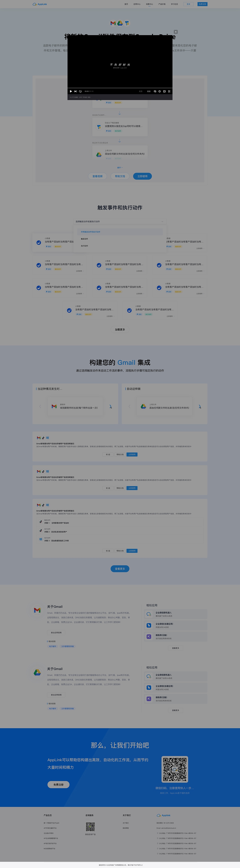The image size is (240, 868).
Task: Toggle web fullscreen mode in video player
Action: [x=164, y=91]
